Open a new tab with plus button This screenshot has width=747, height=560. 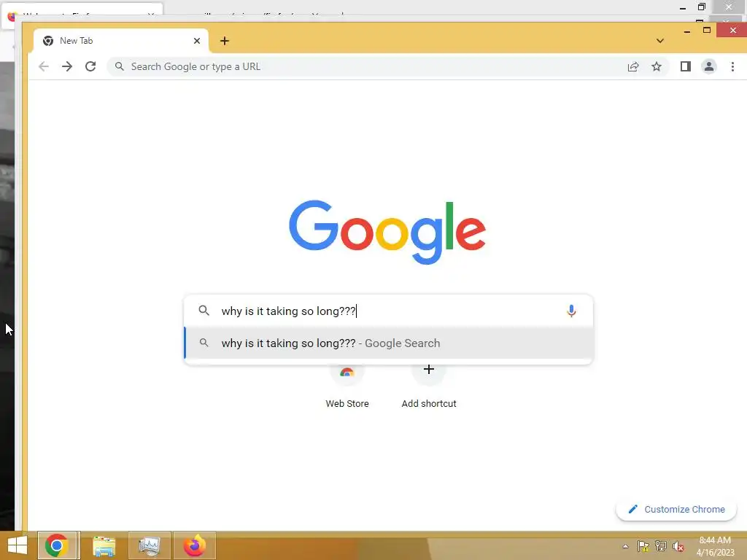225,41
